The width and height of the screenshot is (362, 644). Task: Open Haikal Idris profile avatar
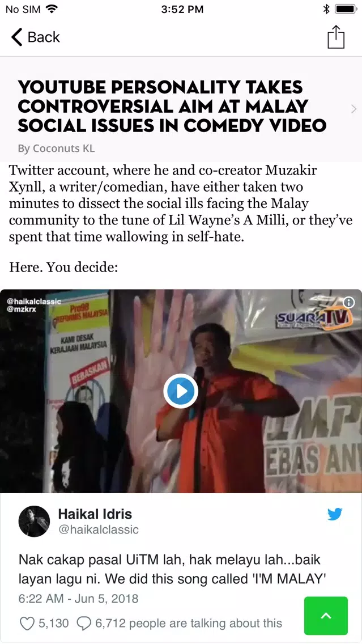tap(34, 521)
